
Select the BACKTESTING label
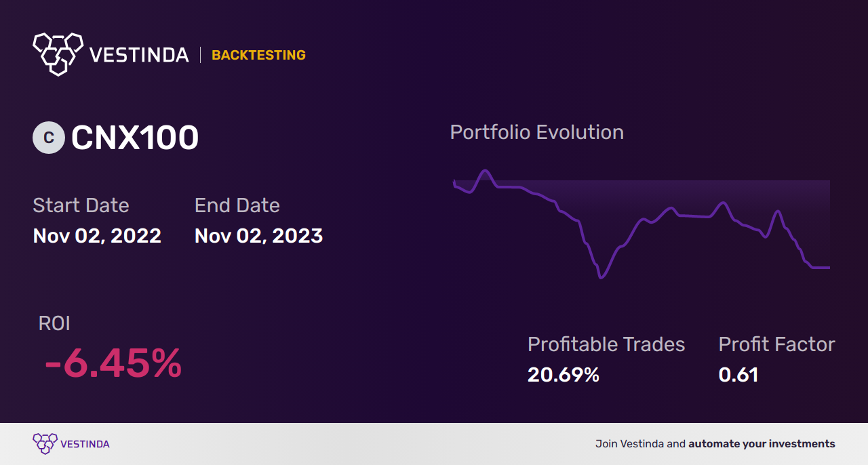258,55
